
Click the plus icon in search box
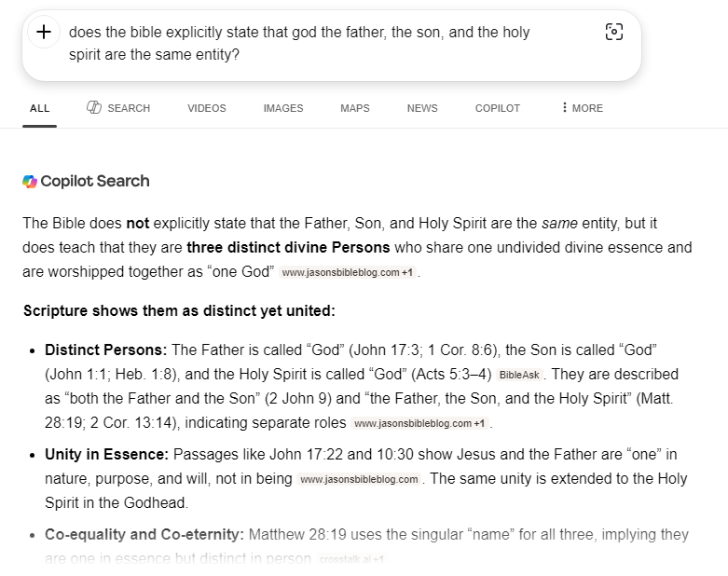coord(44,33)
